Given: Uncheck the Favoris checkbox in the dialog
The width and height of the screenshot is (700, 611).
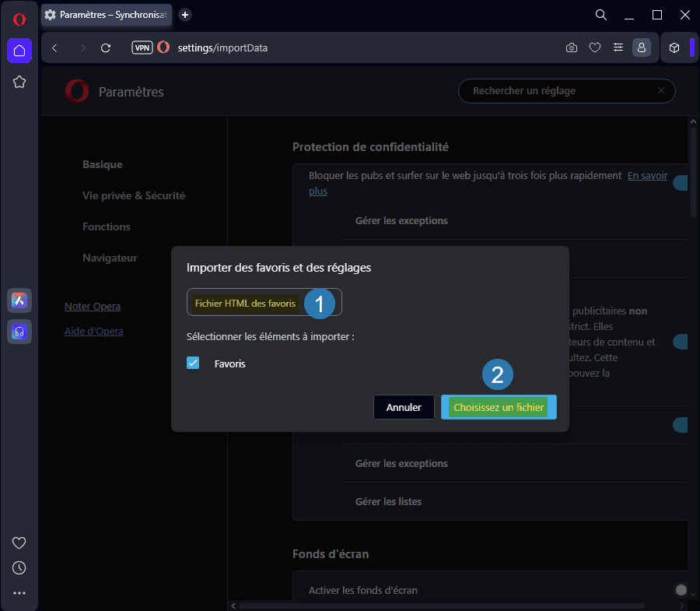Looking at the screenshot, I should pos(192,362).
